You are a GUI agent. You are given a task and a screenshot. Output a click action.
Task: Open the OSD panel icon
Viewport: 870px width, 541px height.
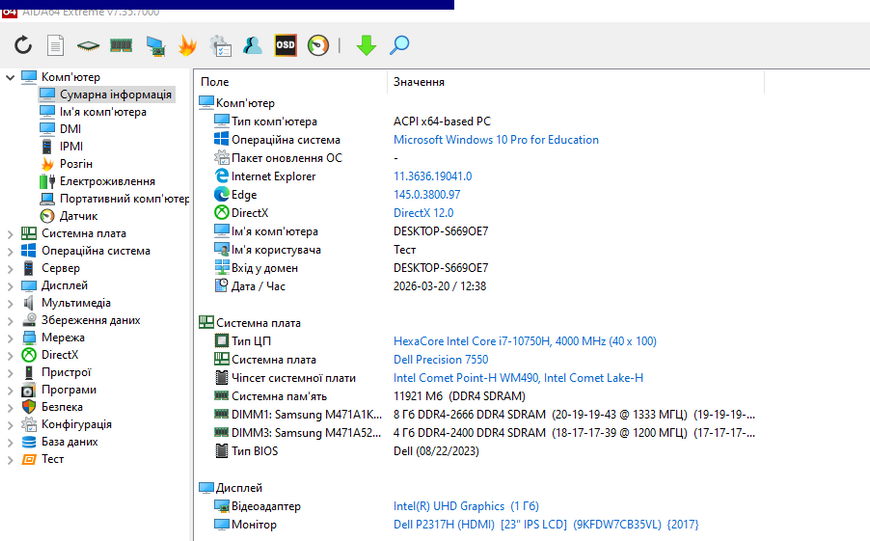[285, 45]
